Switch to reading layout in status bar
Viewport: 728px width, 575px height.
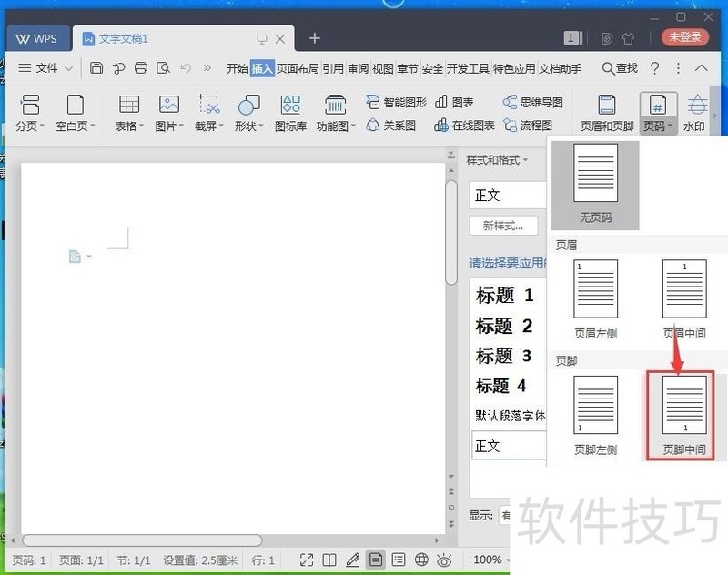(x=329, y=560)
